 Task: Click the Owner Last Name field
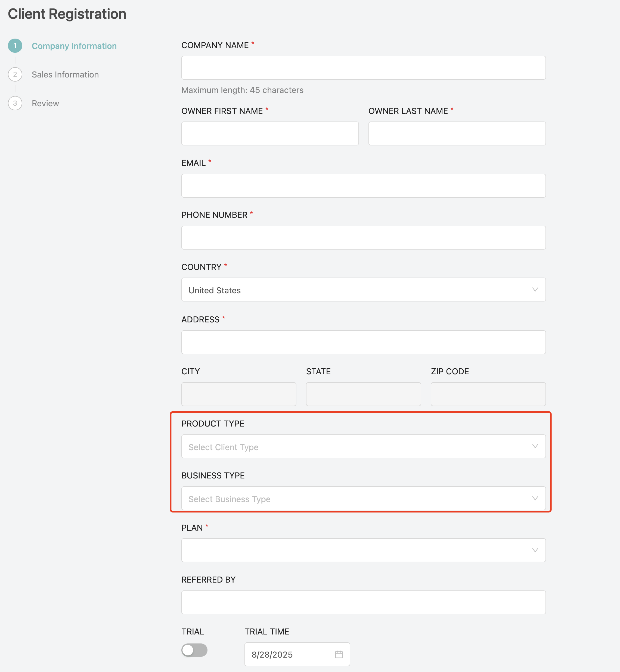coord(457,133)
